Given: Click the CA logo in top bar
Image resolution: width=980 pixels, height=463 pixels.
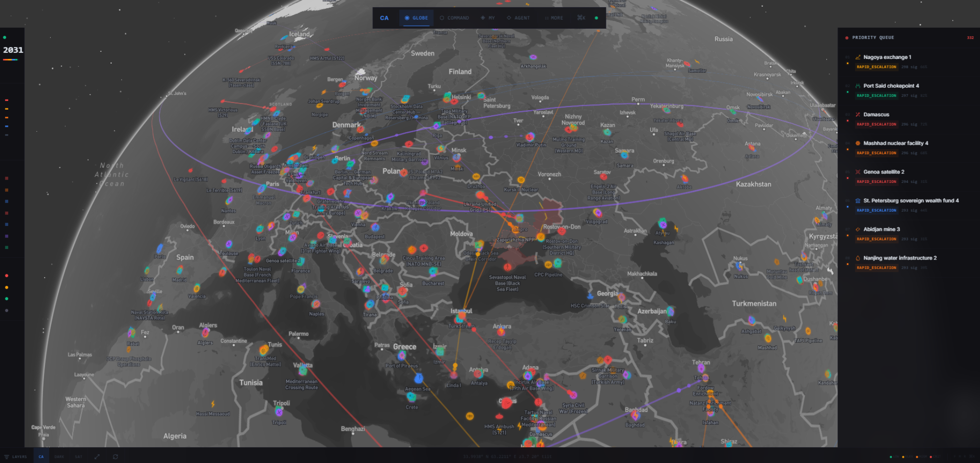Looking at the screenshot, I should [x=384, y=18].
